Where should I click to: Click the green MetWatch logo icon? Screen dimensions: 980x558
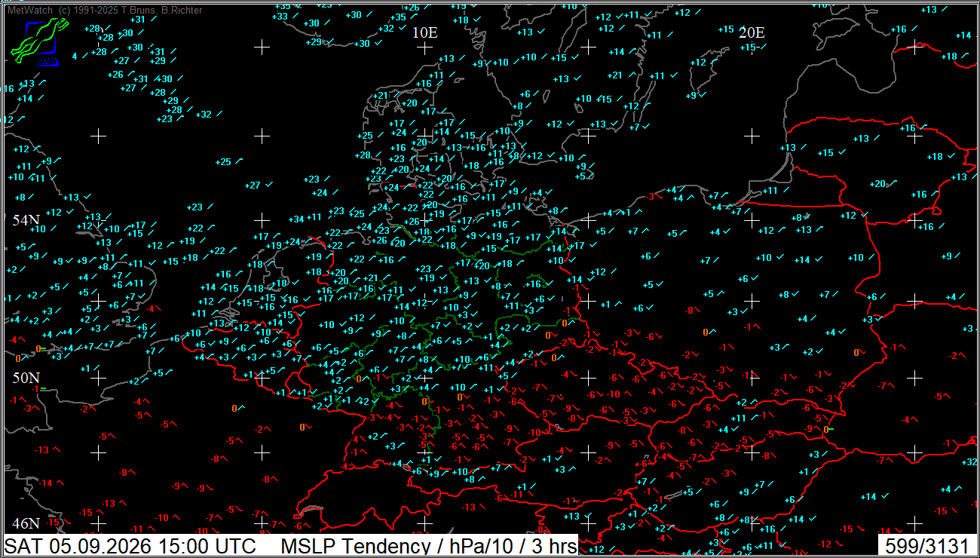click(39, 42)
